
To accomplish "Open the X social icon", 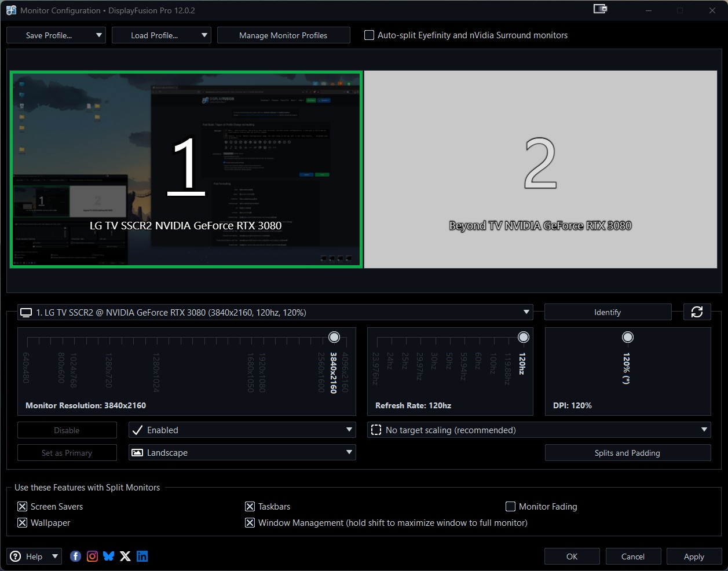I will (125, 557).
